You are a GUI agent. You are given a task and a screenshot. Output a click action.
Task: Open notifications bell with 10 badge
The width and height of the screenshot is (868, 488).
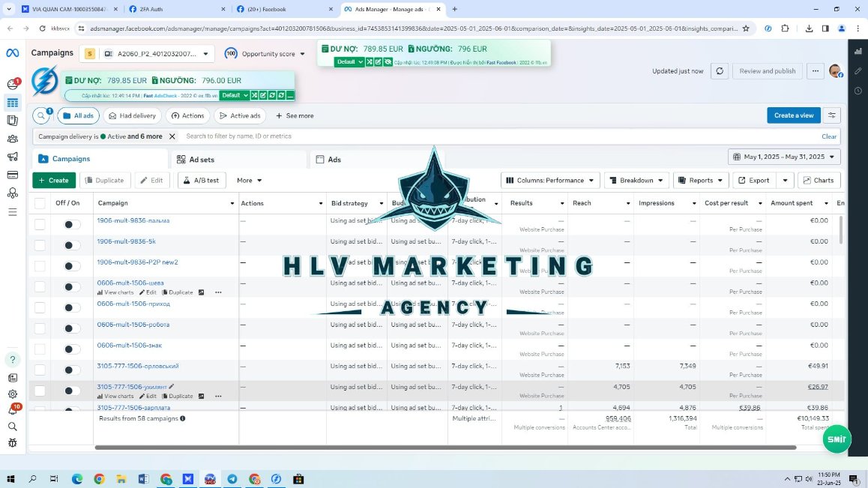13,410
